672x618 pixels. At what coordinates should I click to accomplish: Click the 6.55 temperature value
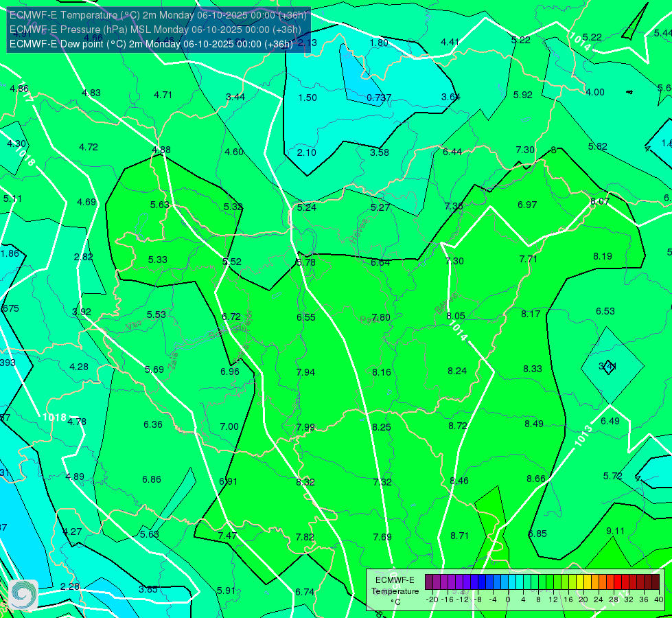(x=306, y=317)
